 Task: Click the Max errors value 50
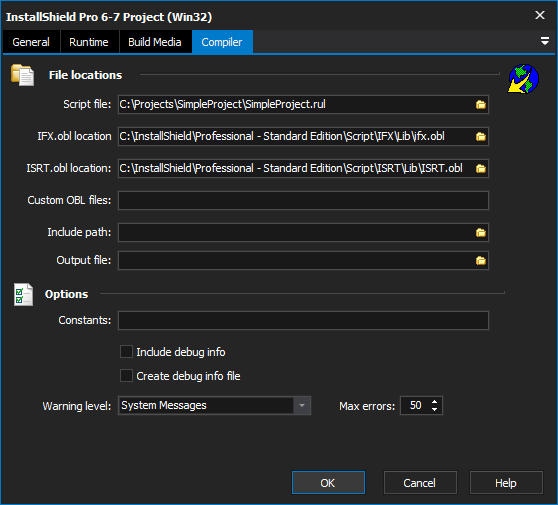tap(416, 405)
